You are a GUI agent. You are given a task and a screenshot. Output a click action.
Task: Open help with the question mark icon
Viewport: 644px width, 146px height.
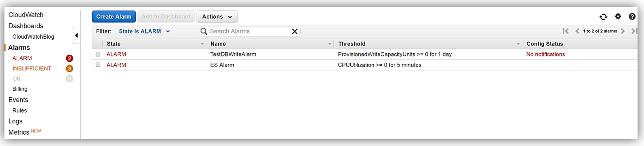(x=632, y=17)
